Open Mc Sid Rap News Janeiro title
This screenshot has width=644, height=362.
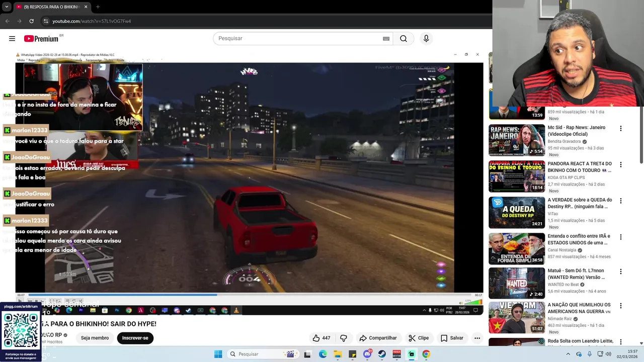tap(577, 131)
